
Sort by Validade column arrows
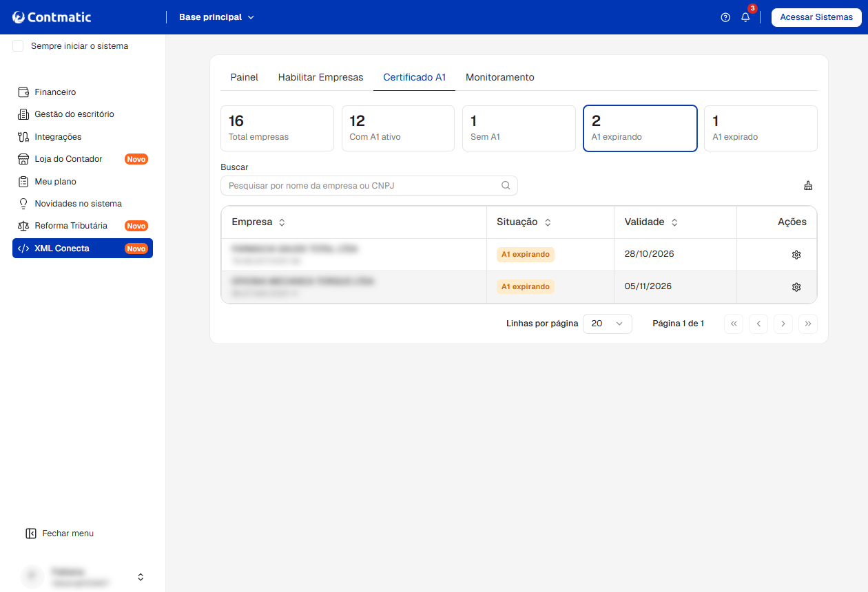(x=674, y=222)
